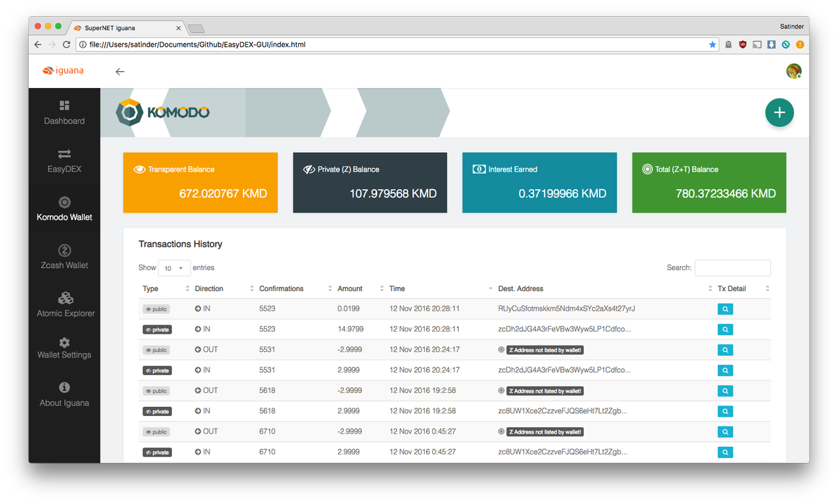838x504 pixels.
Task: Click the Interest Earned card
Action: tap(540, 183)
